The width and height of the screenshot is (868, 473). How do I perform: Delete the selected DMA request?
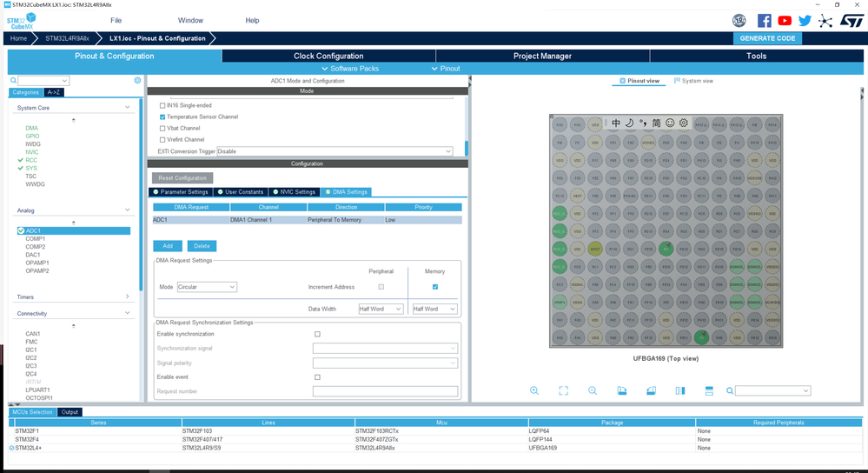(x=202, y=246)
